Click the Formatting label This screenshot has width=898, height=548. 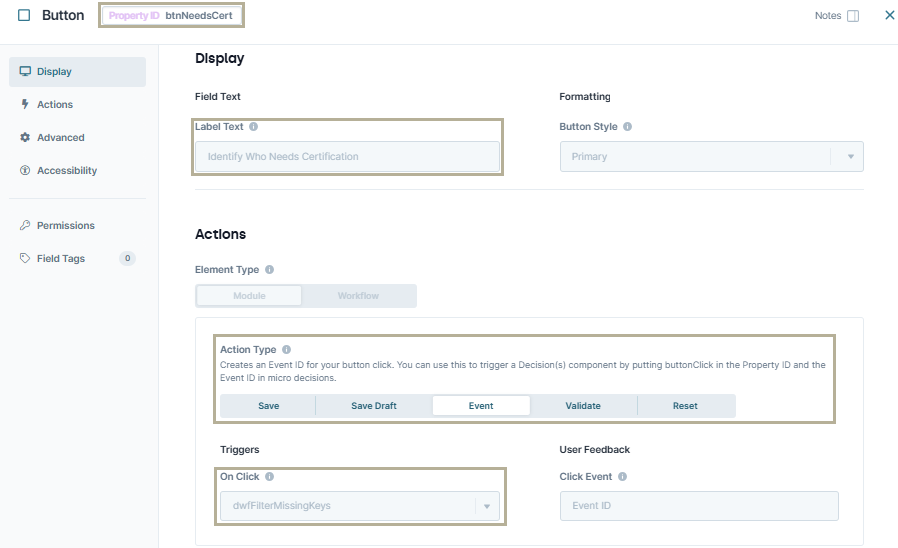(x=585, y=97)
